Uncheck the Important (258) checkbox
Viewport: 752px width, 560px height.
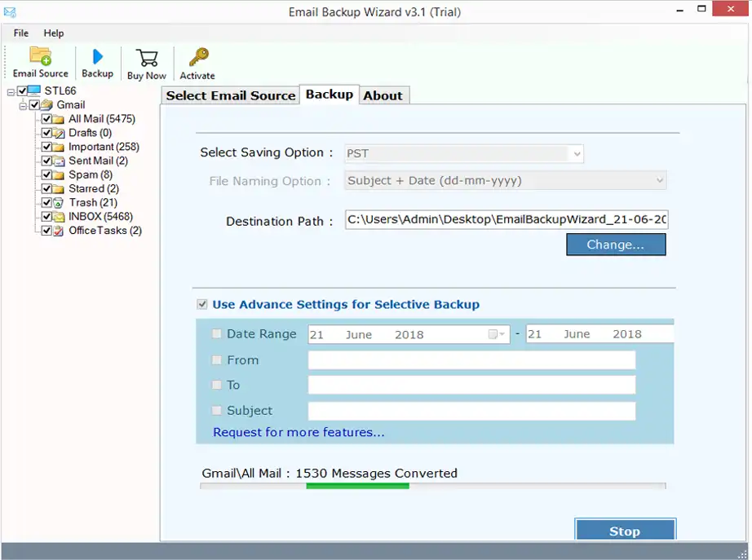[x=46, y=147]
